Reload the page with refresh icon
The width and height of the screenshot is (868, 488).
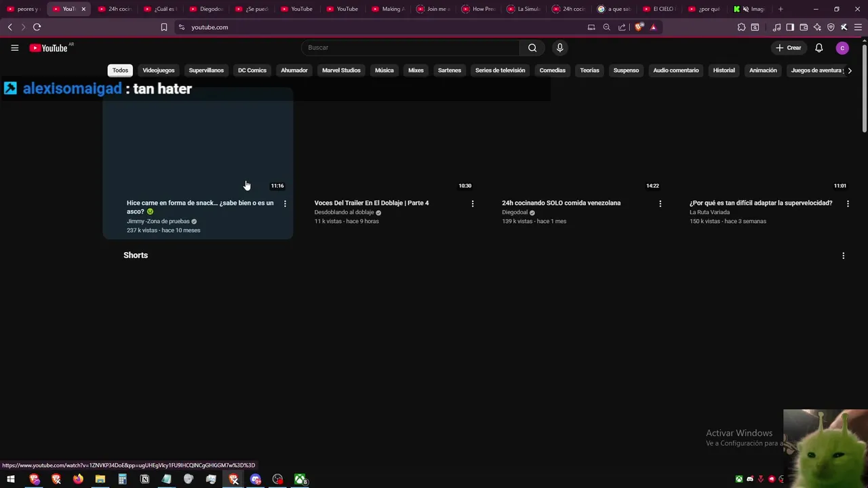click(37, 27)
